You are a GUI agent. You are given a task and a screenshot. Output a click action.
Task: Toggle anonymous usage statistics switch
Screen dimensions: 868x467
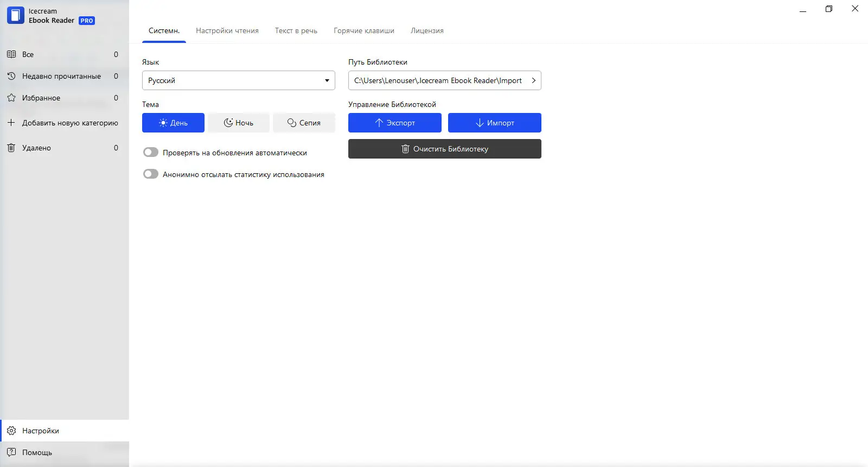(x=151, y=174)
